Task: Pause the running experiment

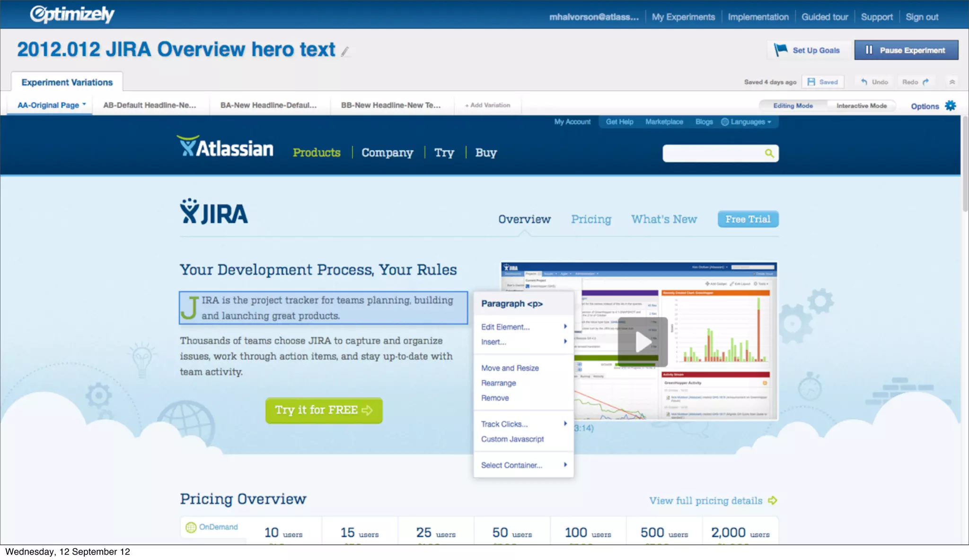Action: click(906, 50)
